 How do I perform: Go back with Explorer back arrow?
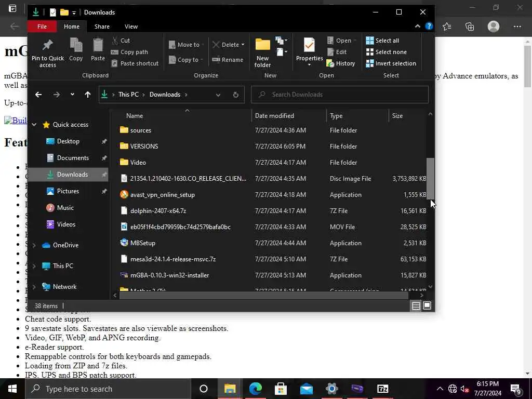click(38, 95)
